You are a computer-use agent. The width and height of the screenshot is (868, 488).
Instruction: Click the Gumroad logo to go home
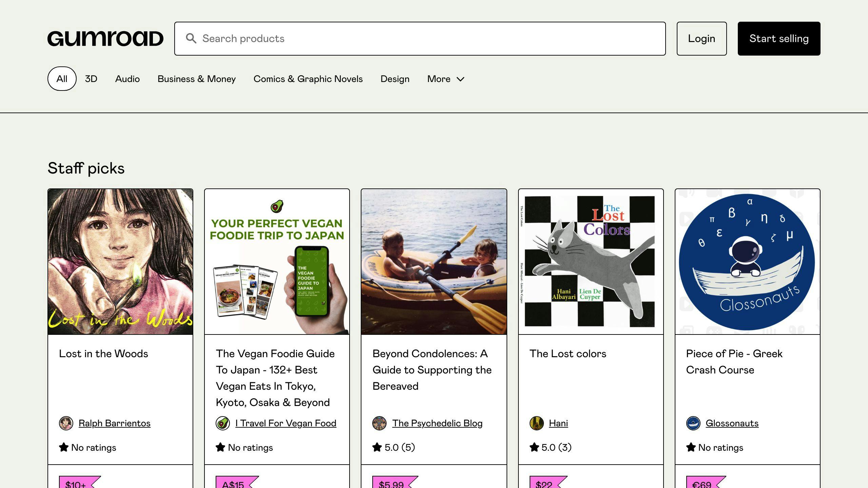105,38
